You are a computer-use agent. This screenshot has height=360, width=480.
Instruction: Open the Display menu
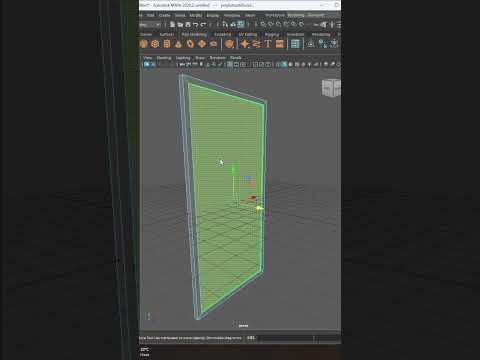click(x=213, y=15)
